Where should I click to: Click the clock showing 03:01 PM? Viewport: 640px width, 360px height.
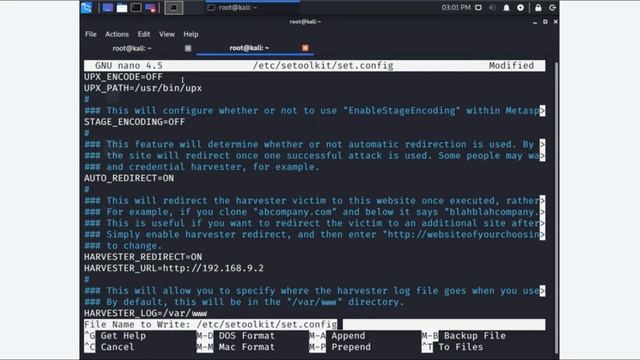point(456,7)
